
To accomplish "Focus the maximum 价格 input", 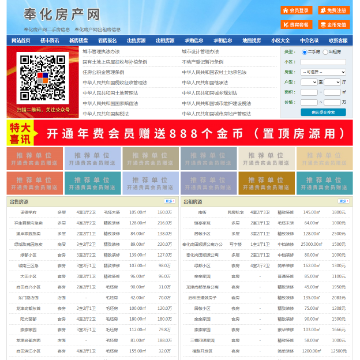I will pos(332,102).
